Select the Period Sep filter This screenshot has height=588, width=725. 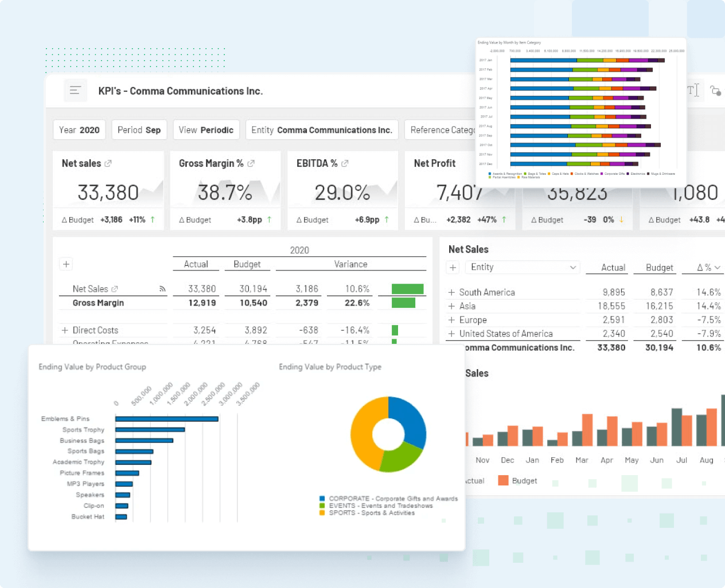(x=139, y=130)
